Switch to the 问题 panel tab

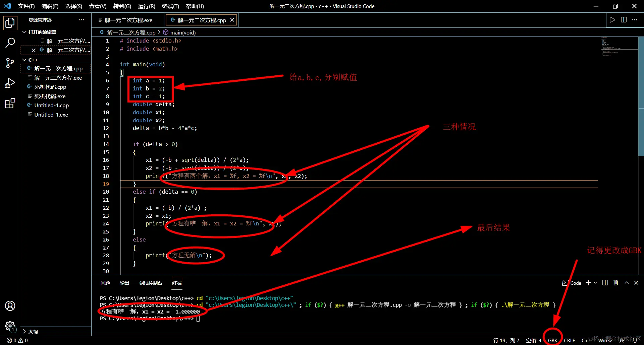pyautogui.click(x=105, y=283)
